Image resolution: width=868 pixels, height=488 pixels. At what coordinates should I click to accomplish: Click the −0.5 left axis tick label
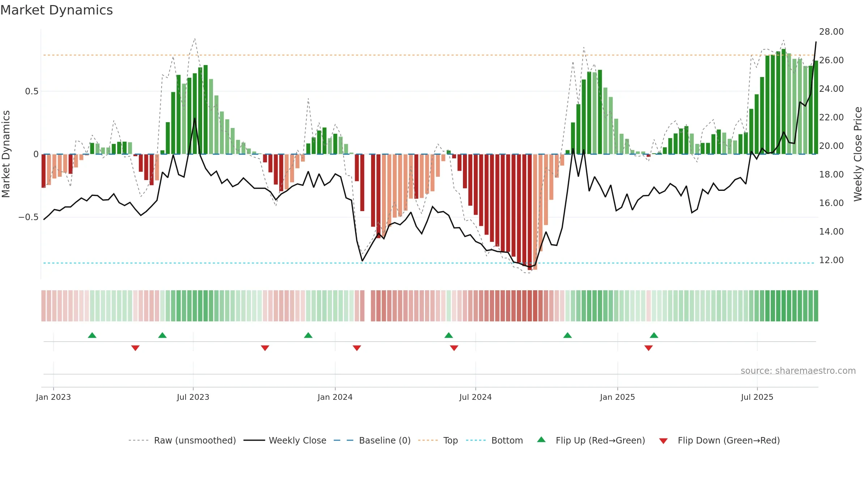click(x=29, y=217)
